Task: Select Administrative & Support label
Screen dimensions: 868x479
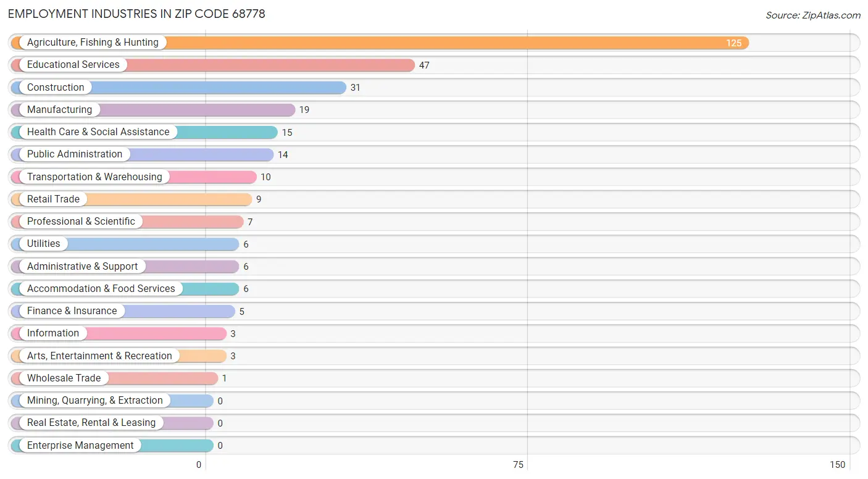Action: pos(83,266)
